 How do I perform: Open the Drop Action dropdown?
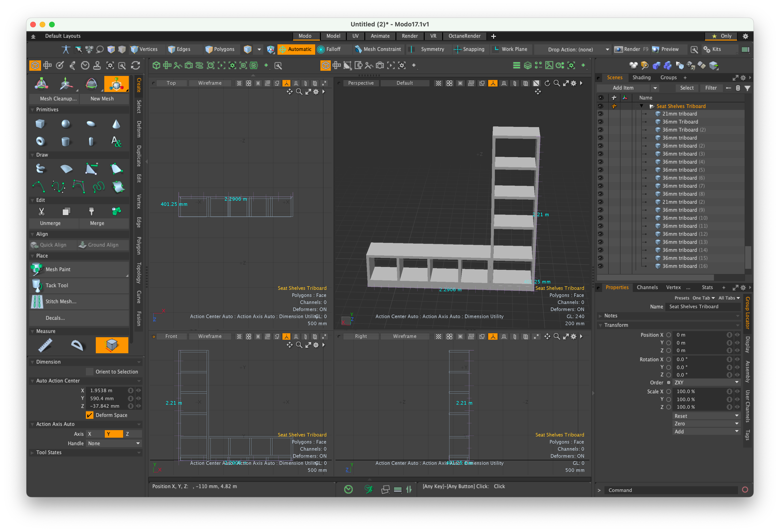[573, 50]
